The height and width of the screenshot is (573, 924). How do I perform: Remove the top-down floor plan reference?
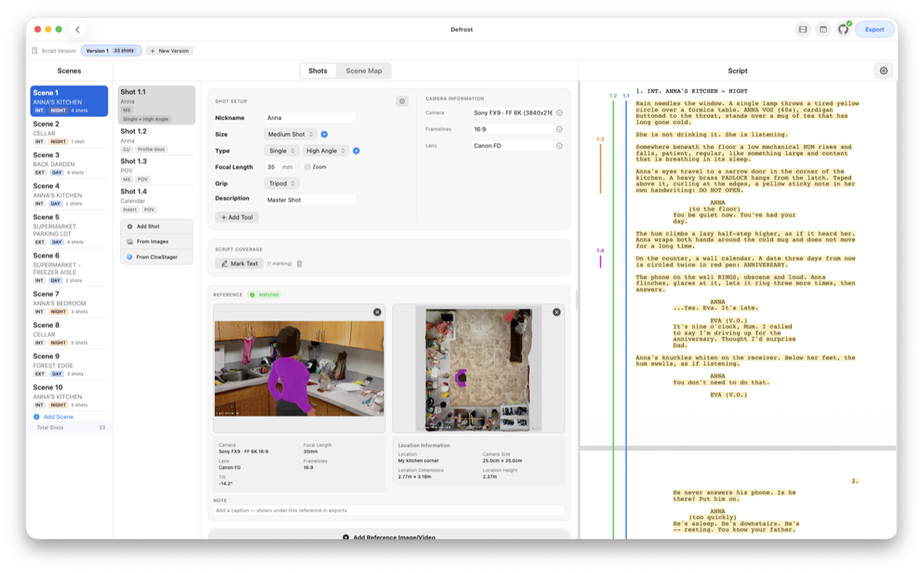[x=557, y=312]
